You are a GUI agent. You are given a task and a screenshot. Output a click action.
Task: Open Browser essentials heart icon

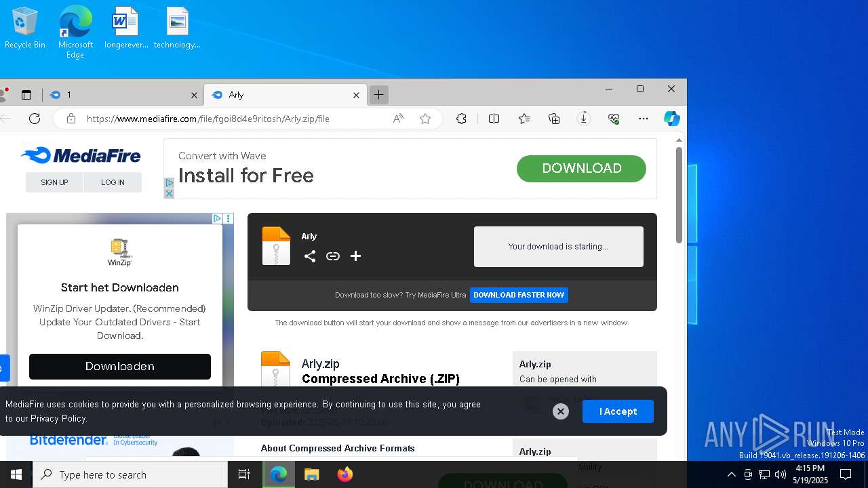(x=614, y=119)
